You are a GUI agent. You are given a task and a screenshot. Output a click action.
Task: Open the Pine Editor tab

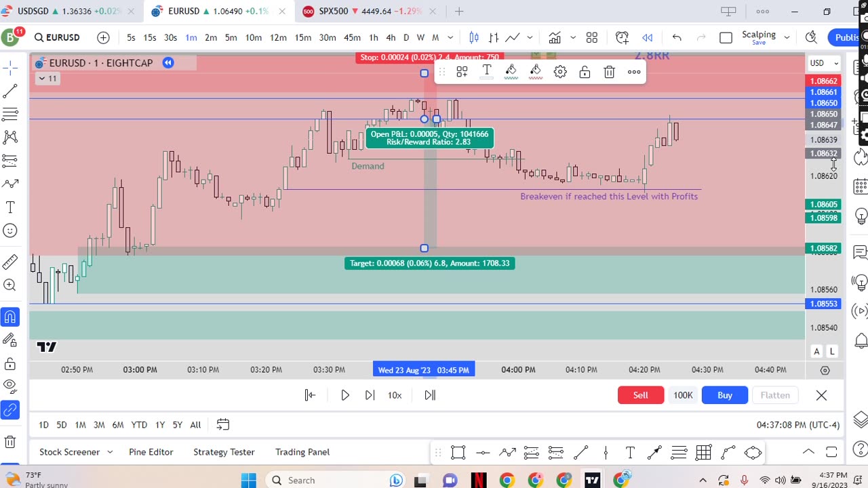point(151,452)
